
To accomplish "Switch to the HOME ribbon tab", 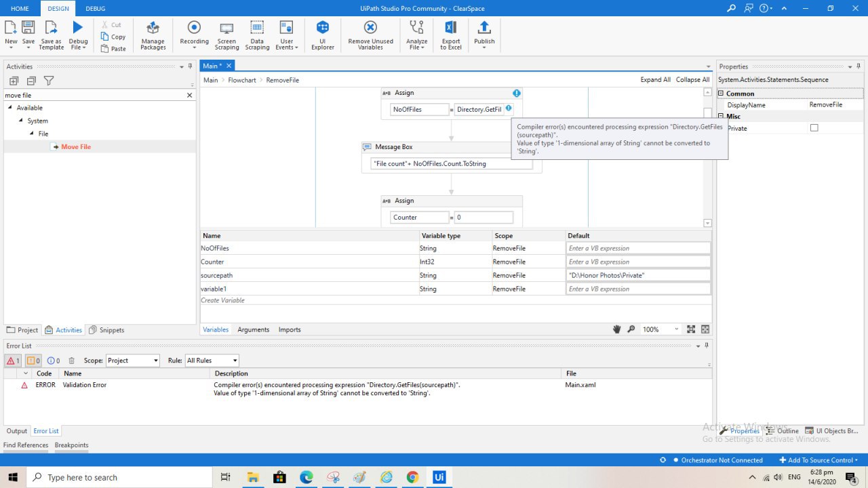I will (20, 8).
